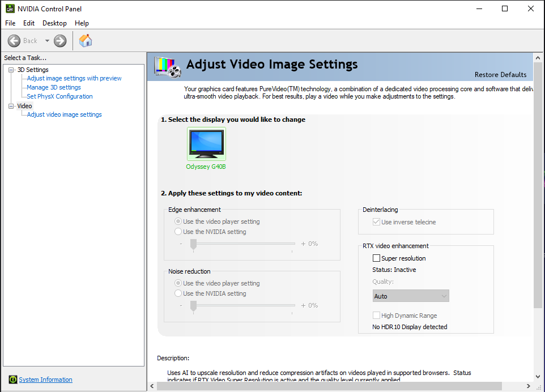This screenshot has width=545, height=392.
Task: Open the File menu
Action: 10,23
